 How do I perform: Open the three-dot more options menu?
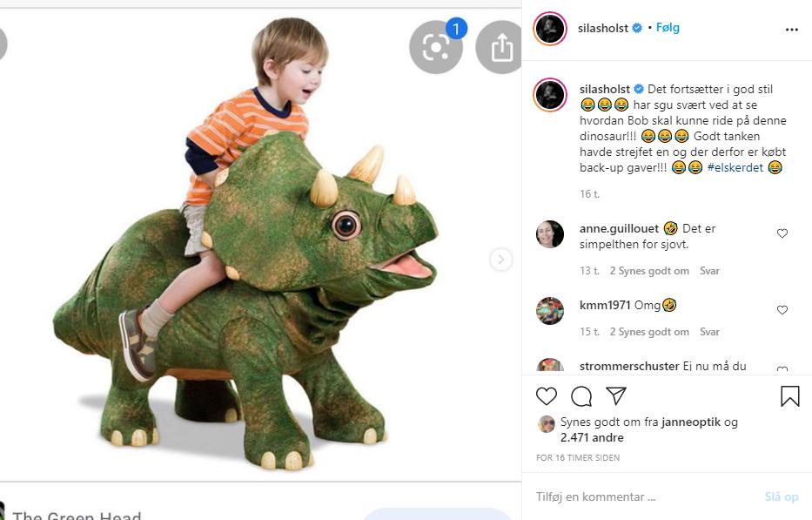792,30
